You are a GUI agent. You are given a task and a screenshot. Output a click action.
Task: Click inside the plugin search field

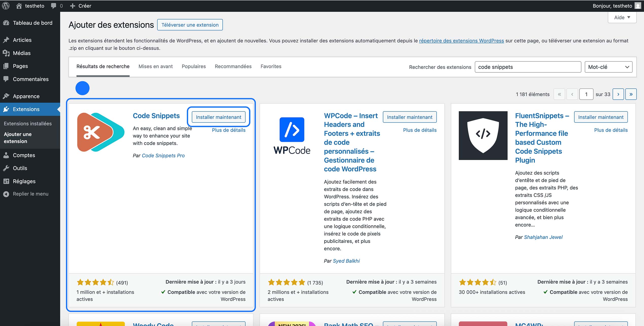coord(528,67)
